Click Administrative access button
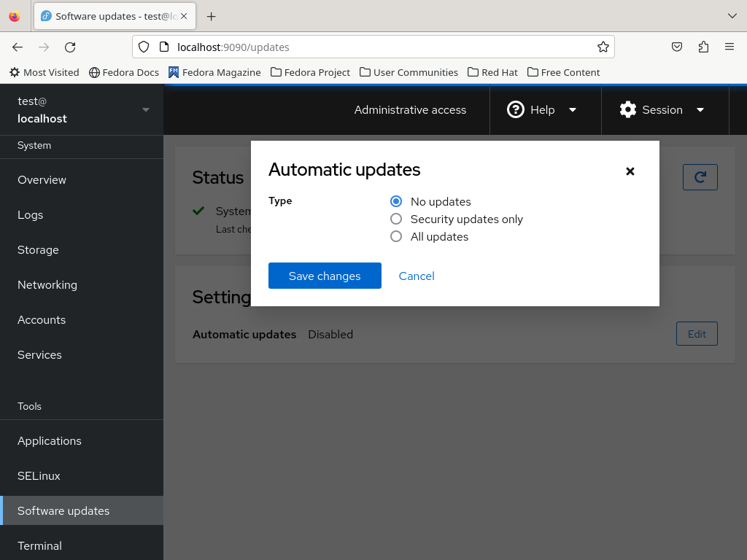The height and width of the screenshot is (560, 747). point(410,110)
